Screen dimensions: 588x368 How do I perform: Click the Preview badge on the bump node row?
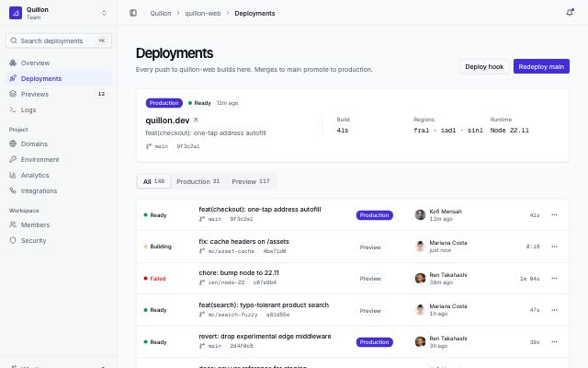370,279
